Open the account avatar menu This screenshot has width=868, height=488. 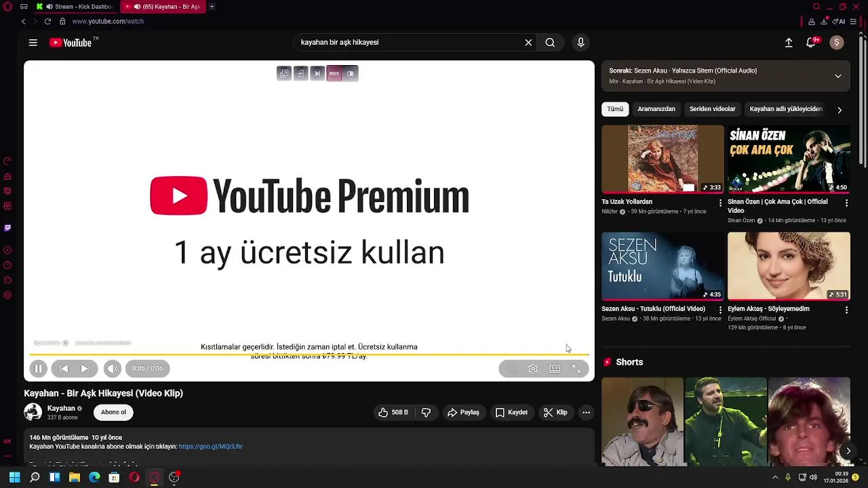837,43
